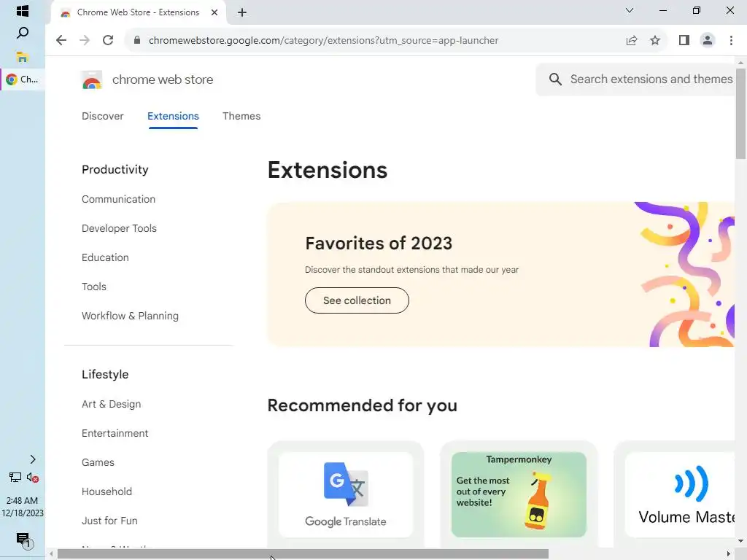This screenshot has width=747, height=560.
Task: Open the Windows Start menu
Action: [23, 10]
